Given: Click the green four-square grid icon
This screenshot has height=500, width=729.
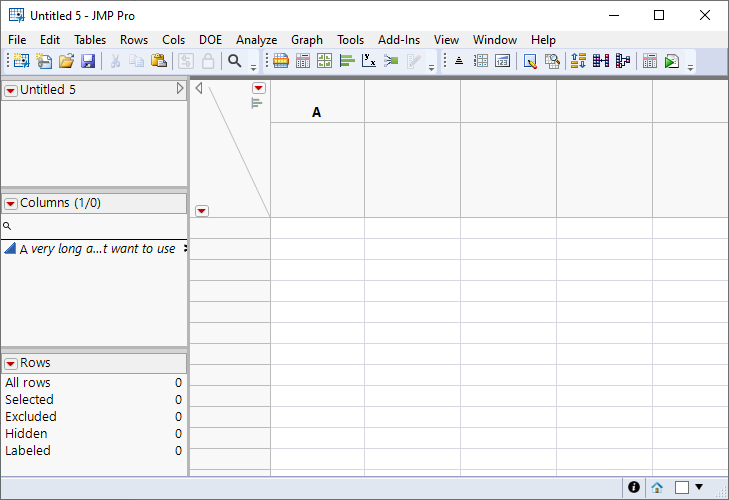Looking at the screenshot, I should coord(325,61).
